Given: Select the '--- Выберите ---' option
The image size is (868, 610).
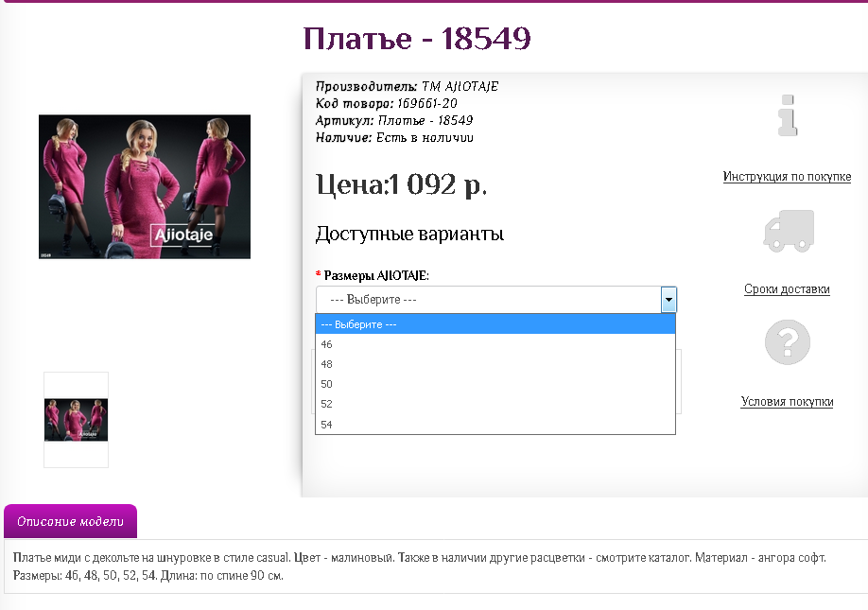Looking at the screenshot, I should pyautogui.click(x=495, y=324).
